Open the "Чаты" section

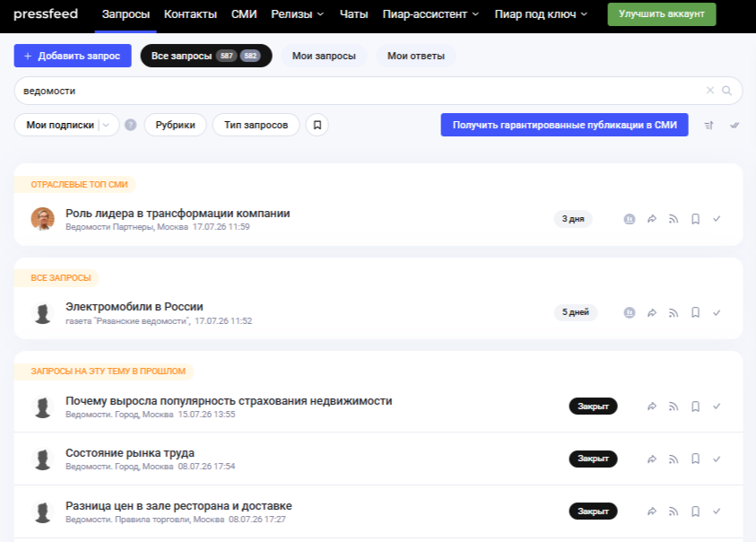click(x=354, y=14)
